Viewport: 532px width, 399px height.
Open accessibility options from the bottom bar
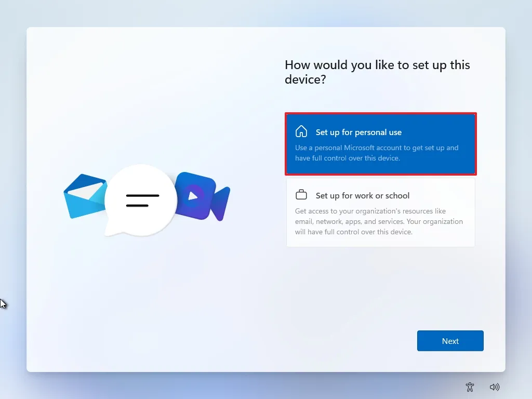[470, 387]
